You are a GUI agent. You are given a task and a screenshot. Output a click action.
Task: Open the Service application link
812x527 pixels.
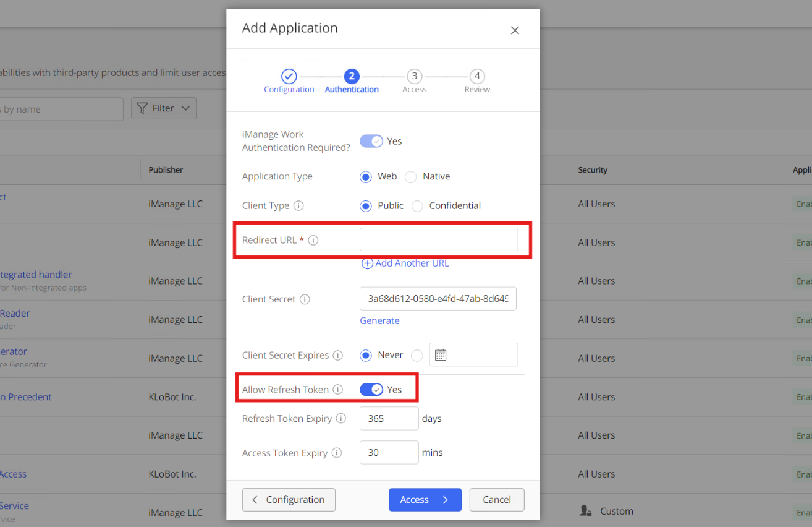click(x=14, y=506)
